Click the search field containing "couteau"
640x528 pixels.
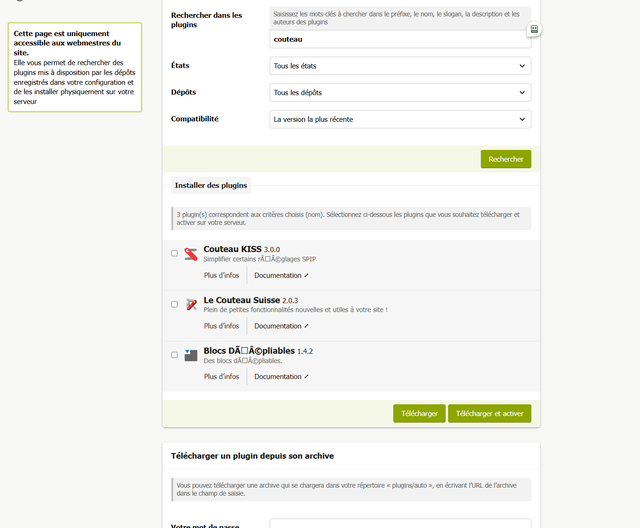[398, 39]
